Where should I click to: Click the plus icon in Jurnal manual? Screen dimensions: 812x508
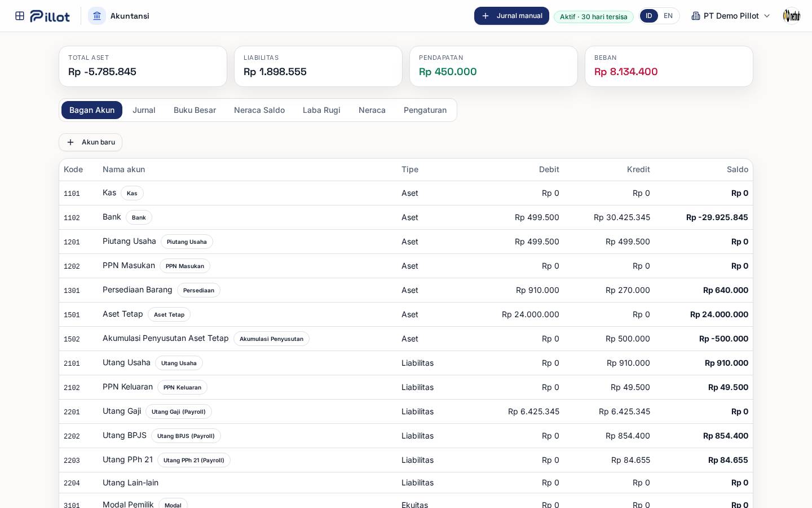coord(486,16)
